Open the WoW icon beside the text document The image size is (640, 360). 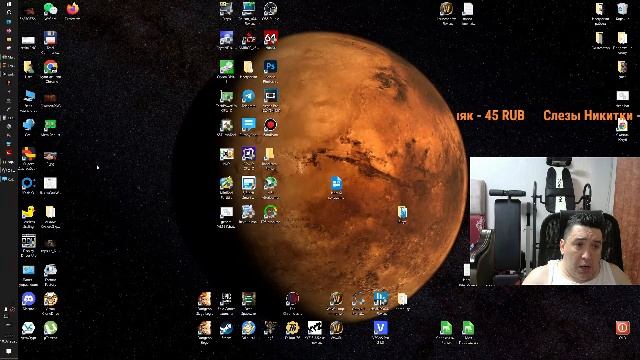point(446,9)
